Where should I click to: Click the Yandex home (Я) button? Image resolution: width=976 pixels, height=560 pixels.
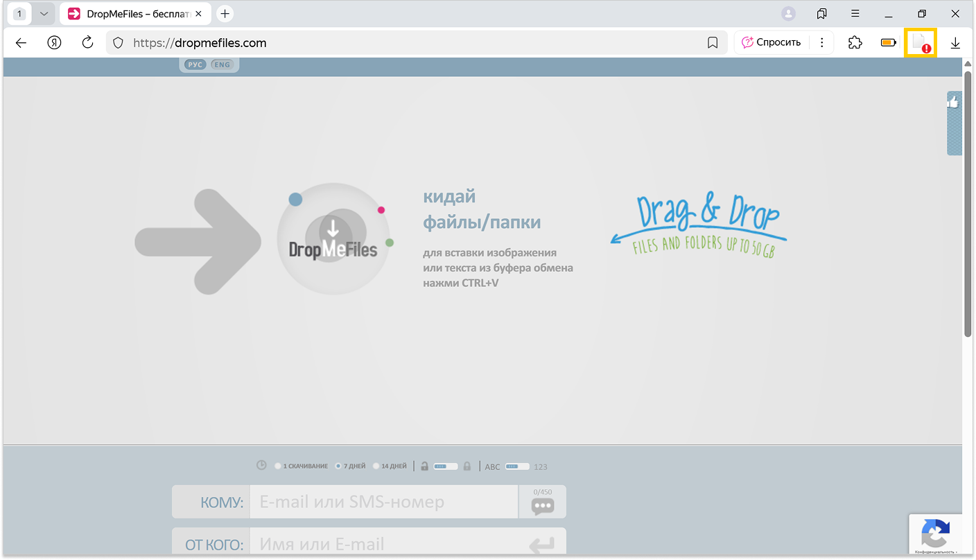point(54,43)
